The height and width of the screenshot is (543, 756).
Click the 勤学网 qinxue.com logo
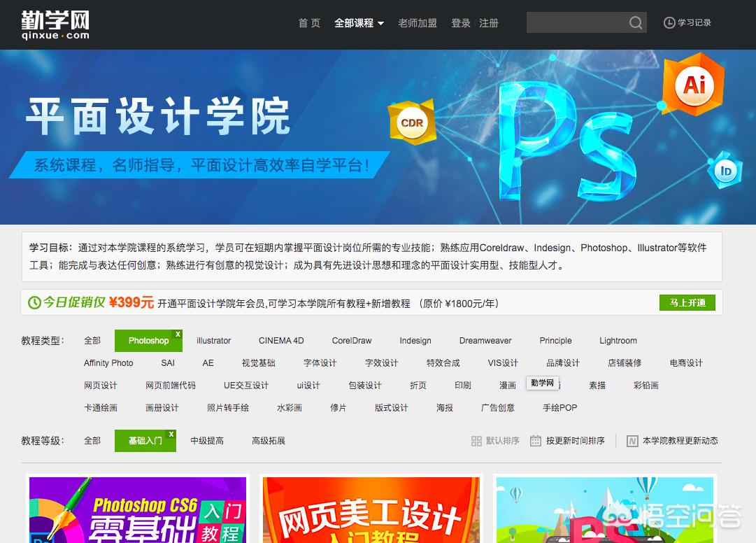point(55,25)
